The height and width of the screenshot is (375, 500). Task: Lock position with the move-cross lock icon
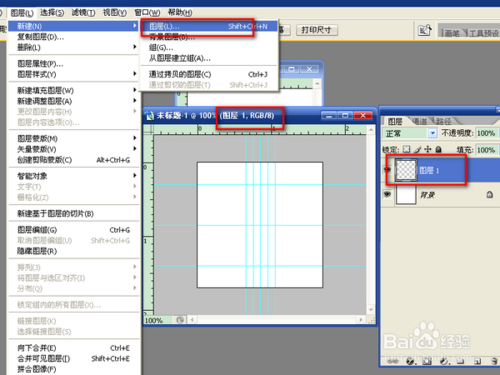pos(428,150)
